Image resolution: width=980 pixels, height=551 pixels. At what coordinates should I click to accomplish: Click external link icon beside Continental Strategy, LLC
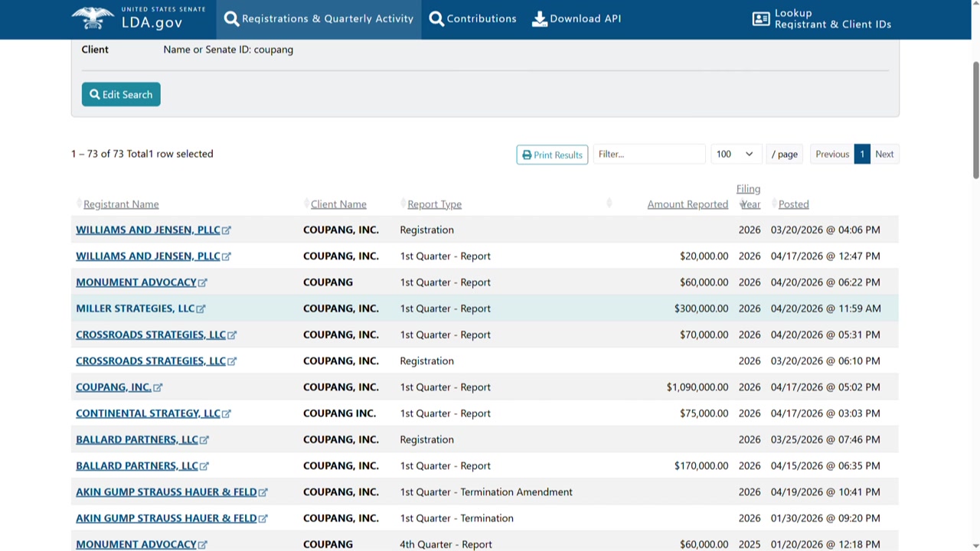[226, 414]
